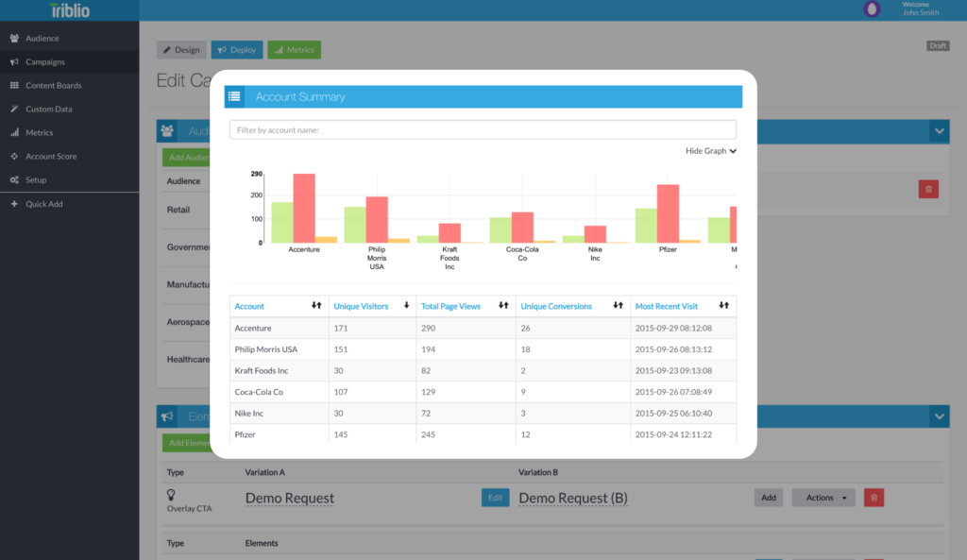
Task: Click the Triblio logo
Action: (70, 10)
